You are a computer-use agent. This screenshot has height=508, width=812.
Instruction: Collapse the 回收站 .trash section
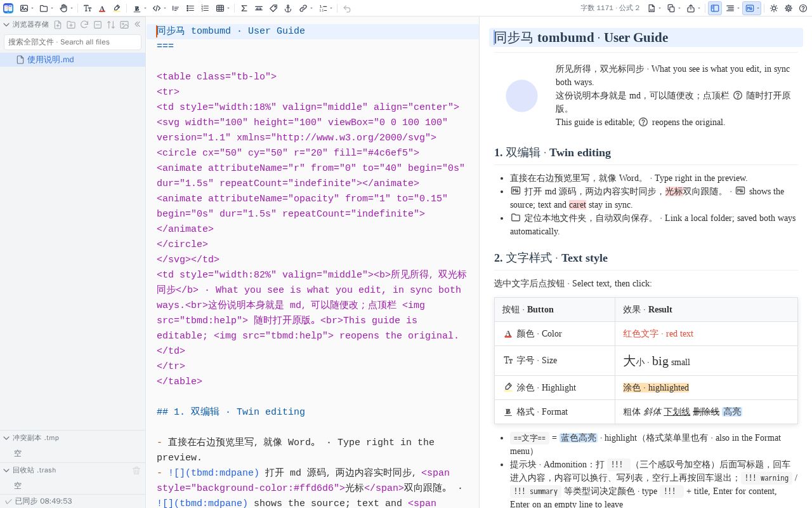pyautogui.click(x=6, y=471)
